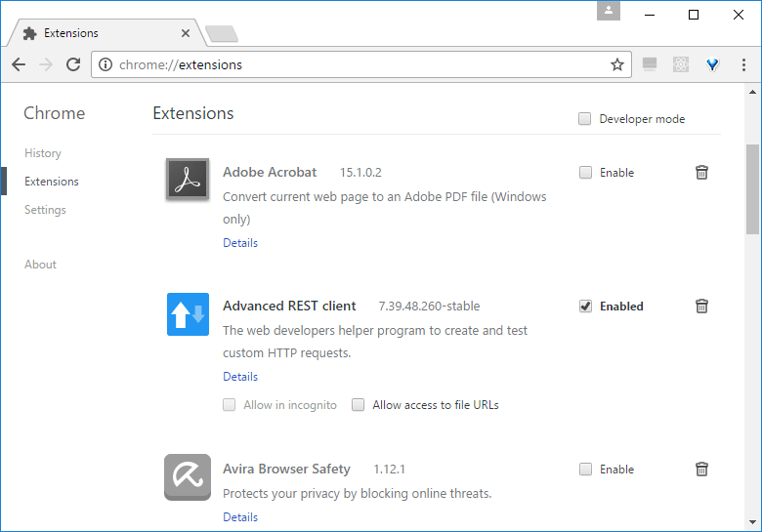Click the Avira umbrella extension icon
Viewport: 762px width, 532px height.
(x=188, y=477)
